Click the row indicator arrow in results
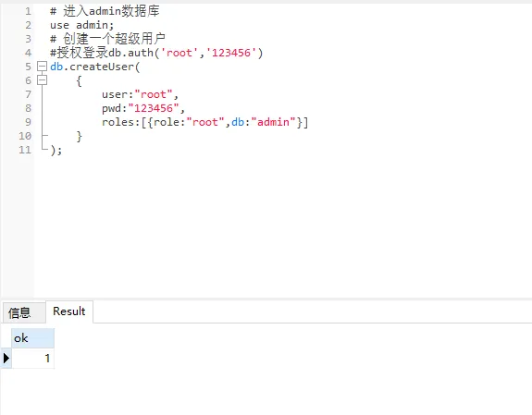Screen dimensions: 532x415 (x=6, y=358)
